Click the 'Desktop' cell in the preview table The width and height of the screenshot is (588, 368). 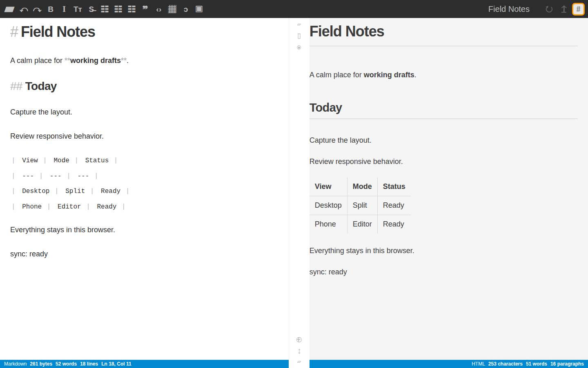[x=328, y=205]
